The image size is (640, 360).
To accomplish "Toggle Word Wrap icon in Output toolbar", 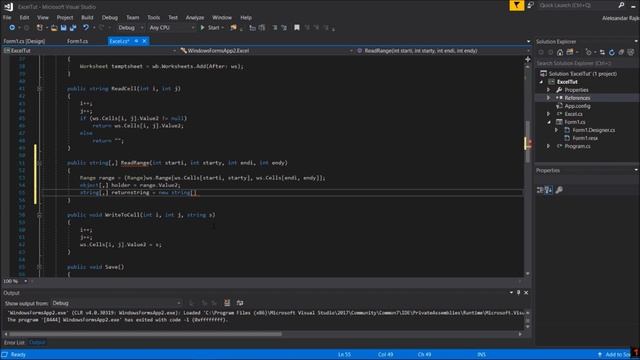I will 240,303.
